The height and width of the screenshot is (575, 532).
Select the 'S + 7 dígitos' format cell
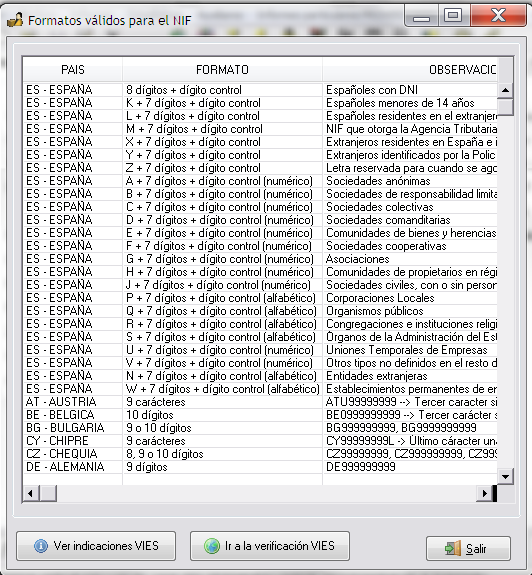click(223, 337)
